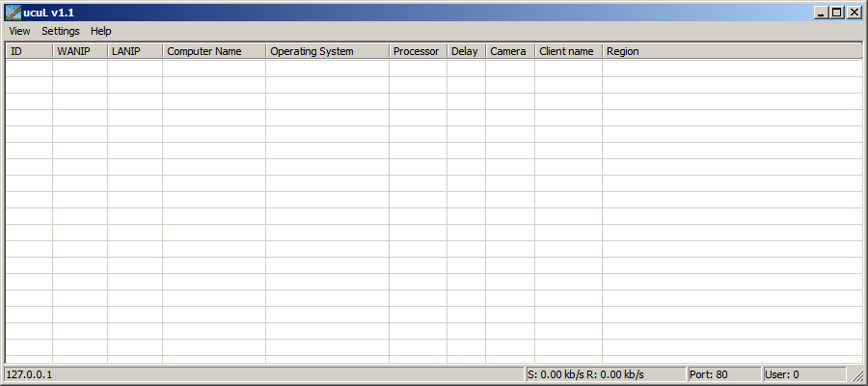Viewport: 868px width, 386px height.
Task: Click the Port: 80 status panel
Action: (722, 374)
